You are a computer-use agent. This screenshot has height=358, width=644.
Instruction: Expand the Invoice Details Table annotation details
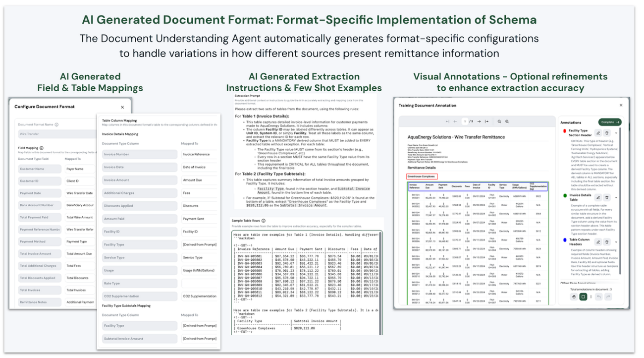(x=616, y=198)
